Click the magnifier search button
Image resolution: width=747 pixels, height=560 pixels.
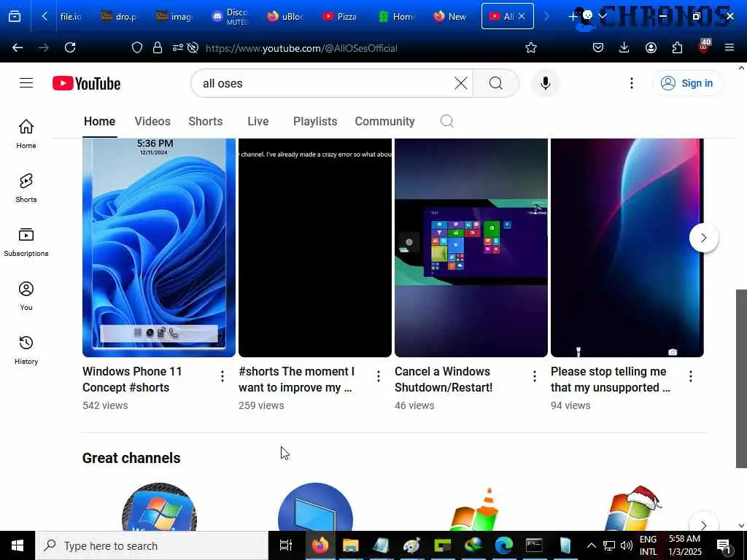[496, 83]
